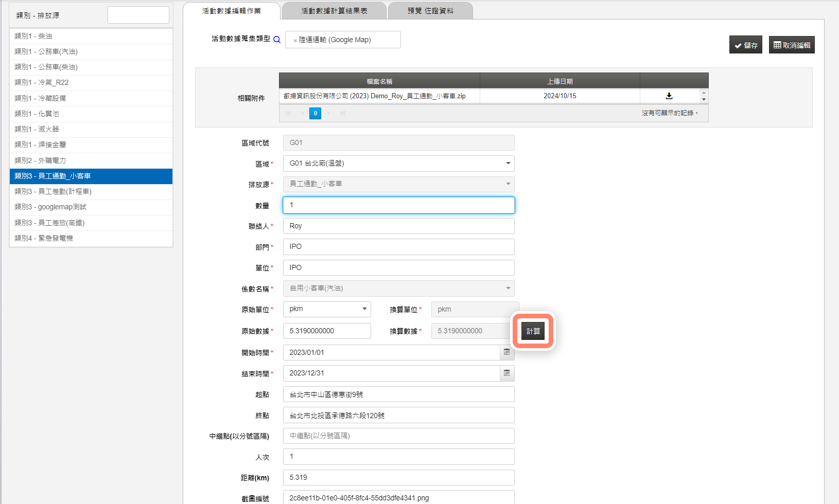The height and width of the screenshot is (504, 839).
Task: Click the 計算 calculate button
Action: (533, 331)
